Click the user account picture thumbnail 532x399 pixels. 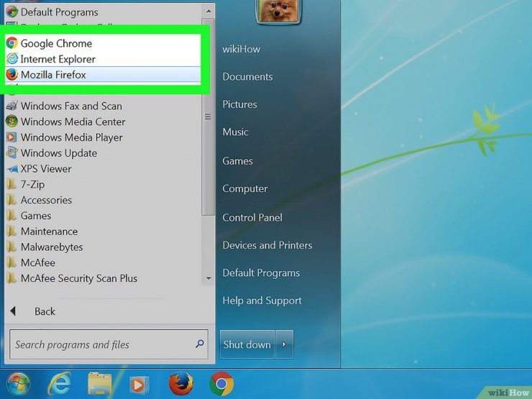pyautogui.click(x=278, y=12)
